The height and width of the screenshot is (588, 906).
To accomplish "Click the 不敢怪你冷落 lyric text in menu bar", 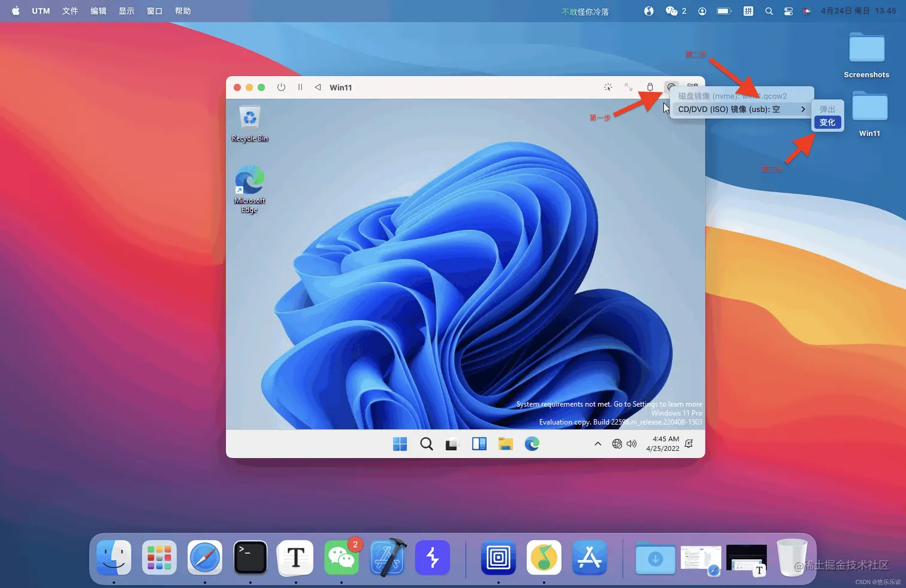I will click(585, 11).
